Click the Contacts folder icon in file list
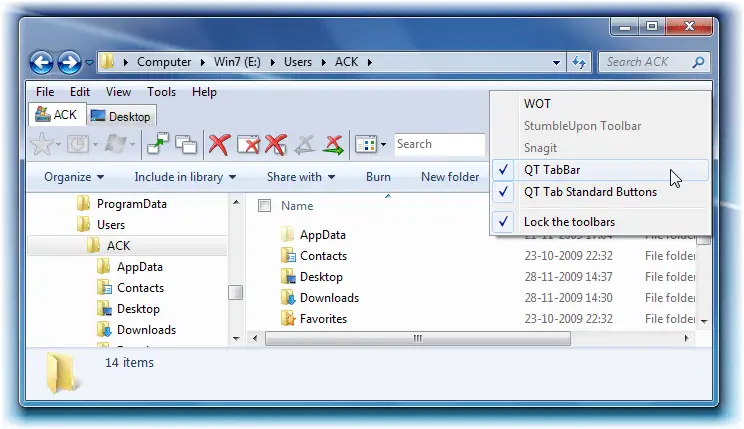This screenshot has width=744, height=429. (288, 255)
